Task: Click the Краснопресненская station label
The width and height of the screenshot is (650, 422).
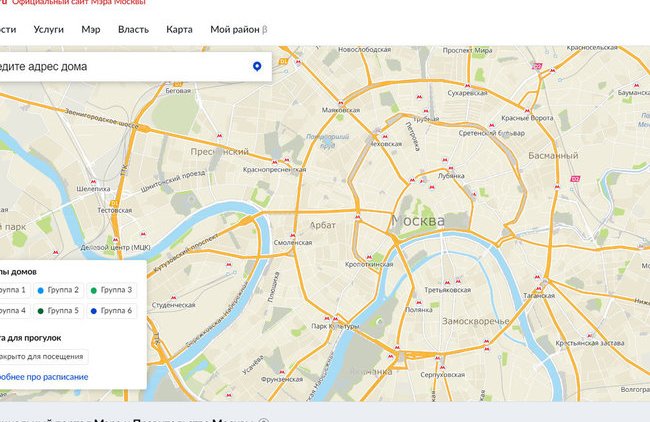Action: pyautogui.click(x=274, y=170)
